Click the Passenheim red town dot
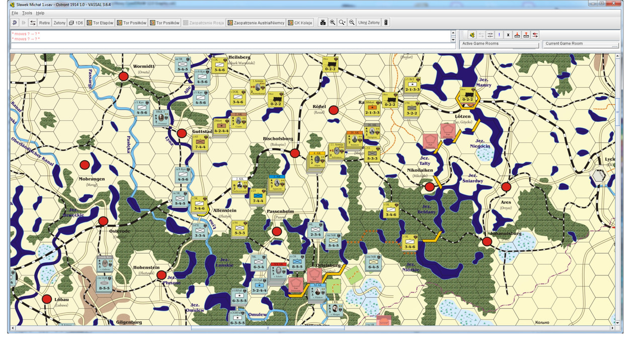The width and height of the screenshot is (644, 361). click(277, 231)
